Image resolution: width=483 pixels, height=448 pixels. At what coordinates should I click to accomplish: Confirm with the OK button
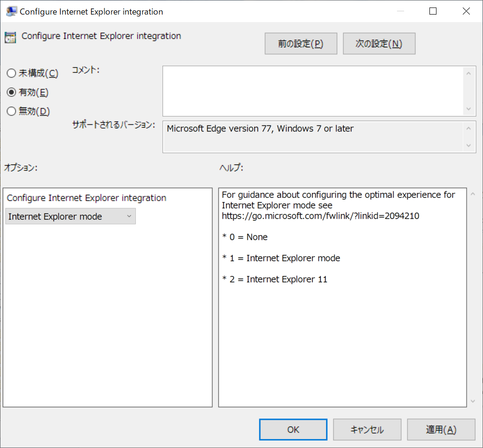point(293,430)
